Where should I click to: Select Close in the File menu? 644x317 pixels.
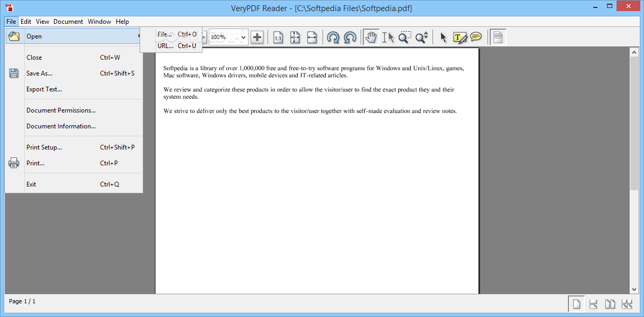click(x=74, y=58)
